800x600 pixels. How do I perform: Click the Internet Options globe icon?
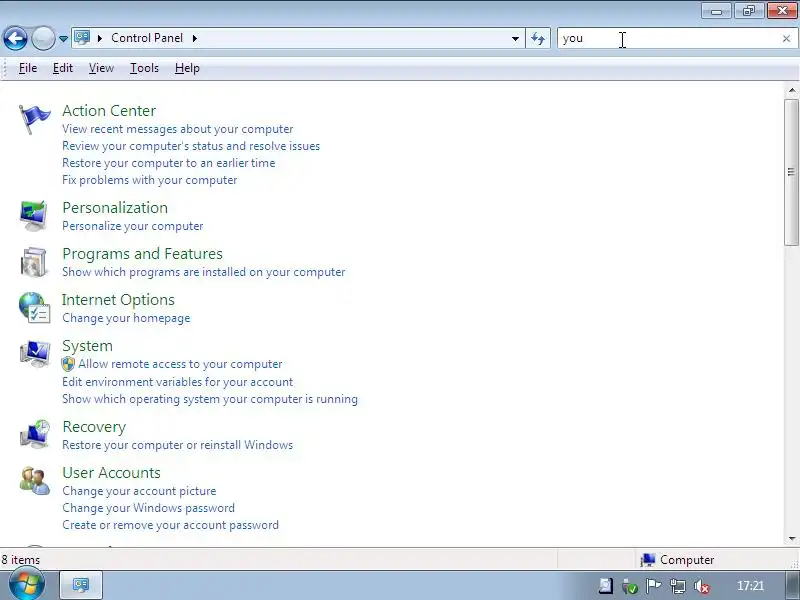click(34, 308)
